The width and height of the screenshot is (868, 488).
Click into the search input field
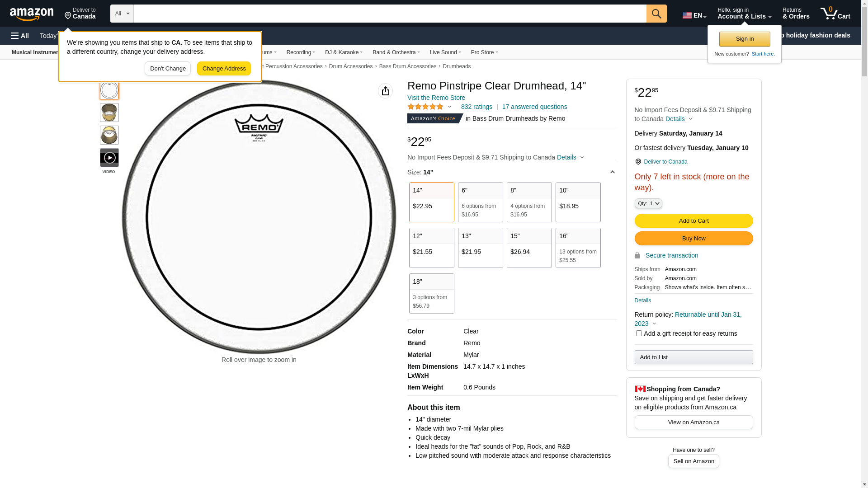coord(389,14)
